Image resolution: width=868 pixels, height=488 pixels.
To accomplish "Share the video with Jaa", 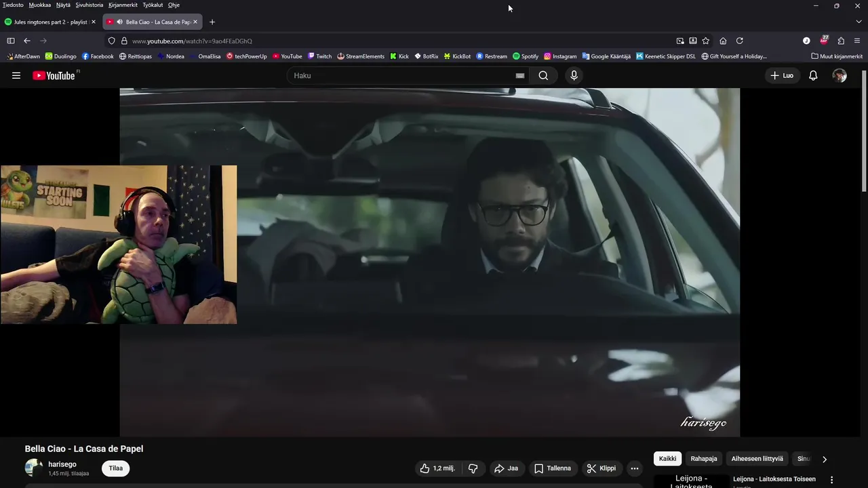I will coord(506,468).
